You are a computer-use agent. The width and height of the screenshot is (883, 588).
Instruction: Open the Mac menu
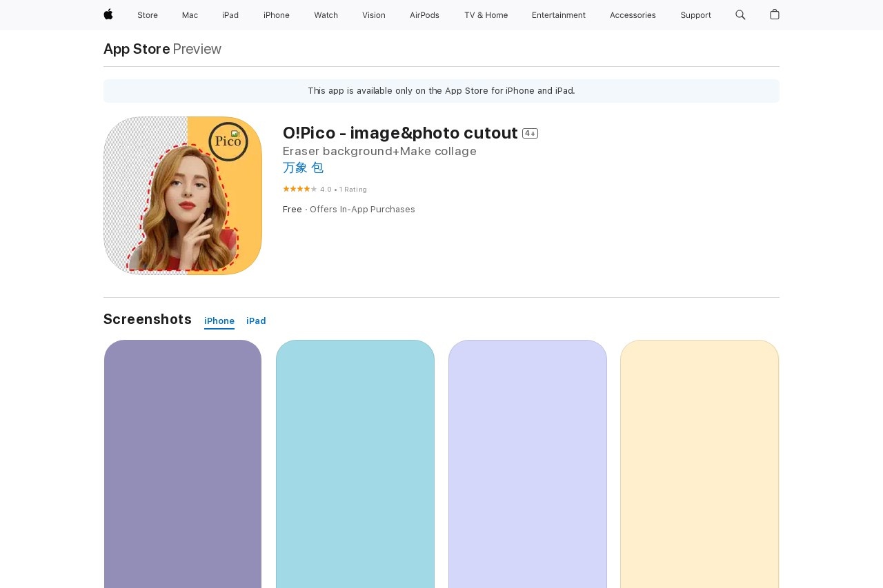190,15
